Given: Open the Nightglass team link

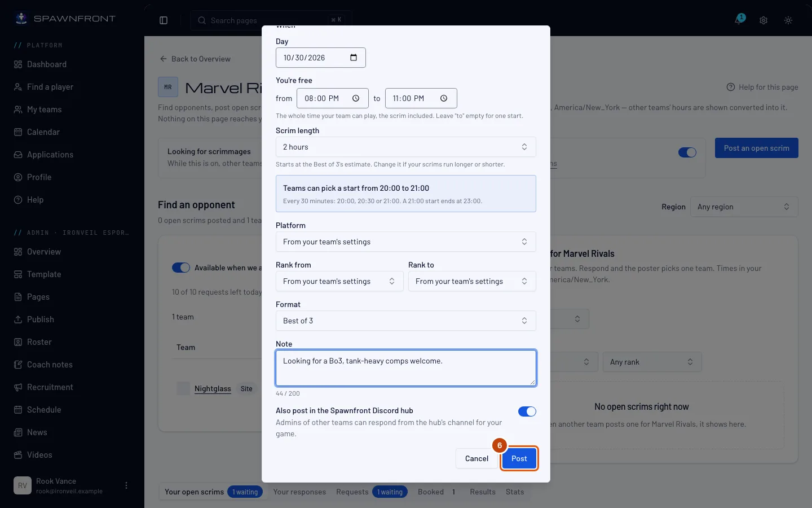Looking at the screenshot, I should click(x=213, y=388).
